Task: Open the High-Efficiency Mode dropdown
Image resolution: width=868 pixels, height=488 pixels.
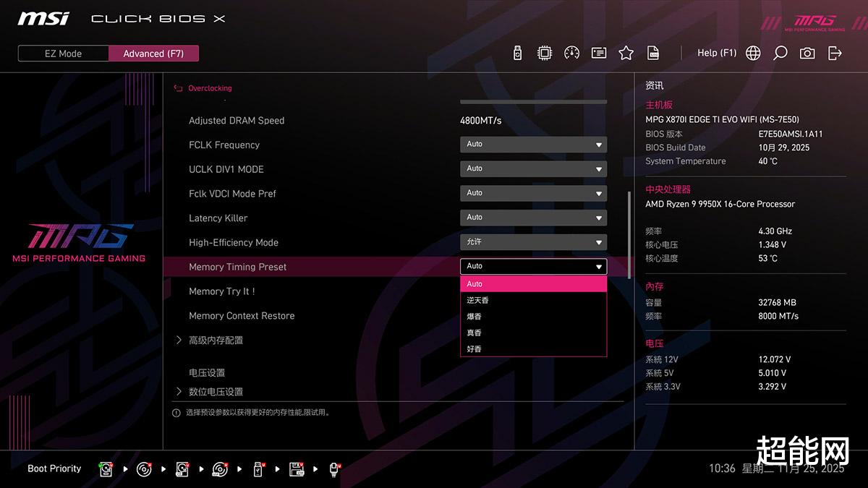Action: tap(534, 242)
